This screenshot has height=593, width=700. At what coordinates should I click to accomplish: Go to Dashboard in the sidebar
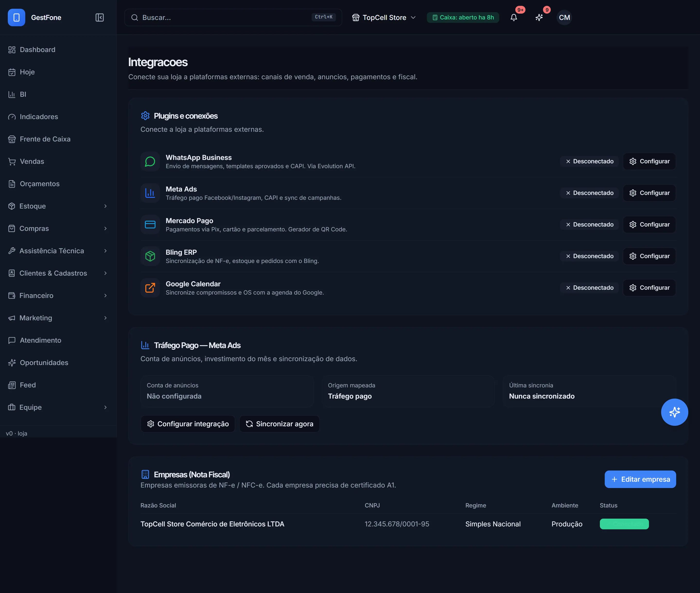click(59, 50)
